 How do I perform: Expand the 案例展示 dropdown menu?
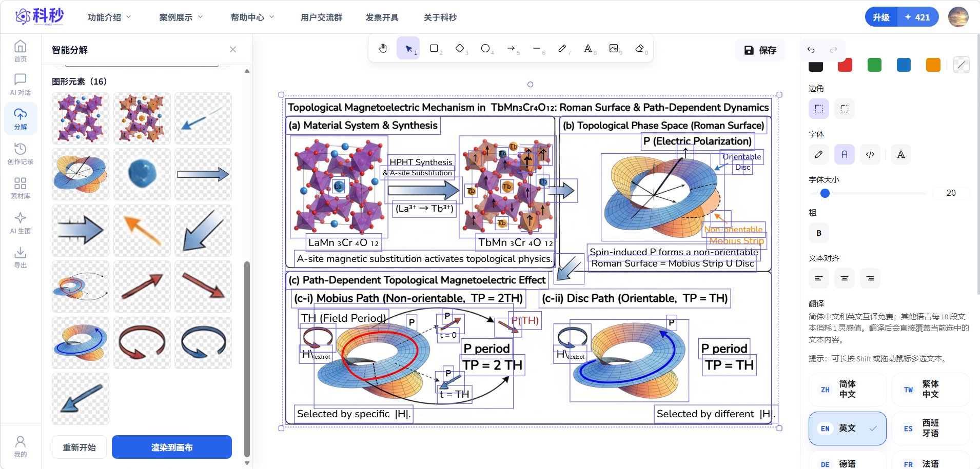tap(181, 17)
